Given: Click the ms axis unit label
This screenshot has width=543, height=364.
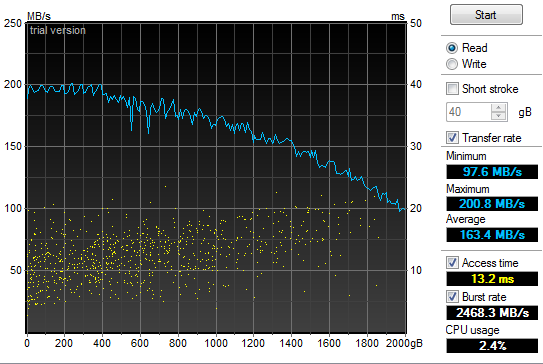Looking at the screenshot, I should [398, 16].
